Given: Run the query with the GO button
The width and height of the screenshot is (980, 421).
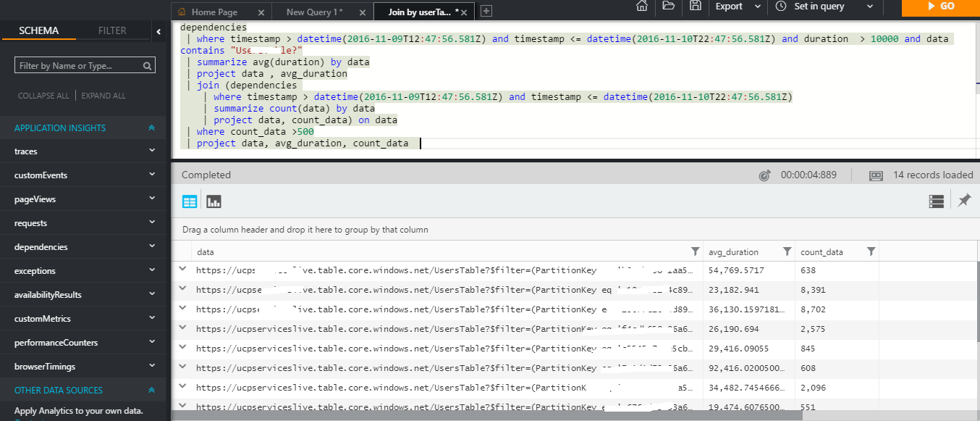Looking at the screenshot, I should pos(939,7).
